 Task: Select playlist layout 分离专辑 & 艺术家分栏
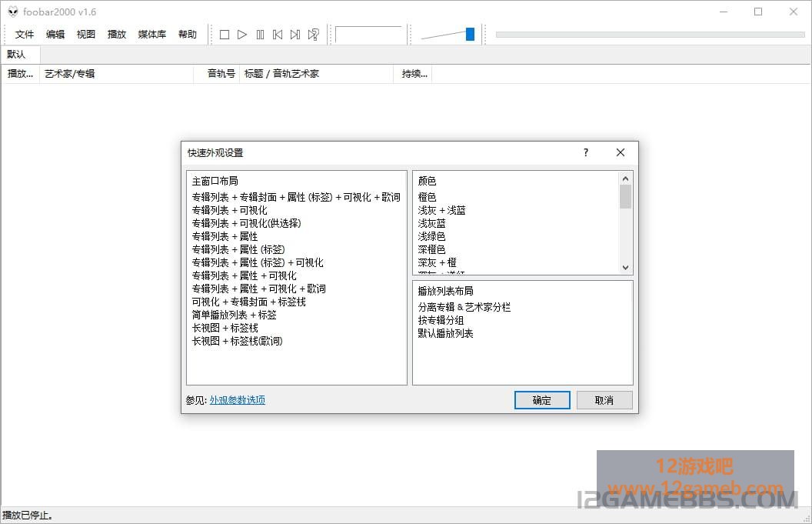tap(464, 307)
